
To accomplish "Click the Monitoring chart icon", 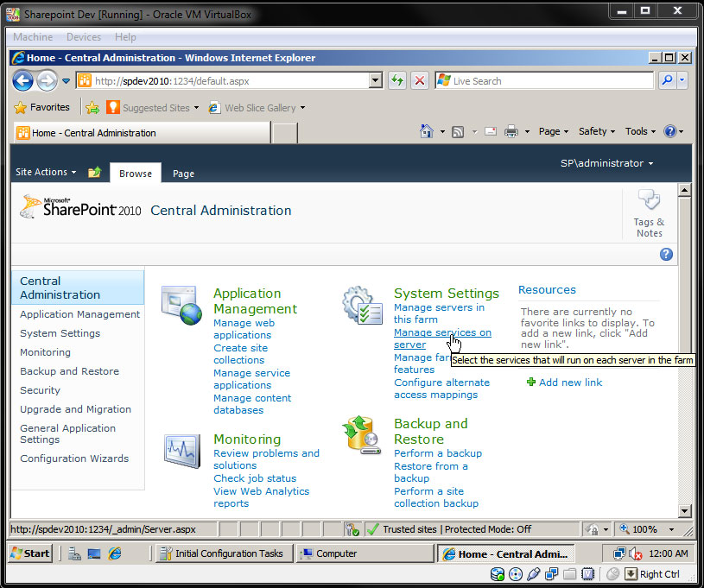I will tap(182, 451).
